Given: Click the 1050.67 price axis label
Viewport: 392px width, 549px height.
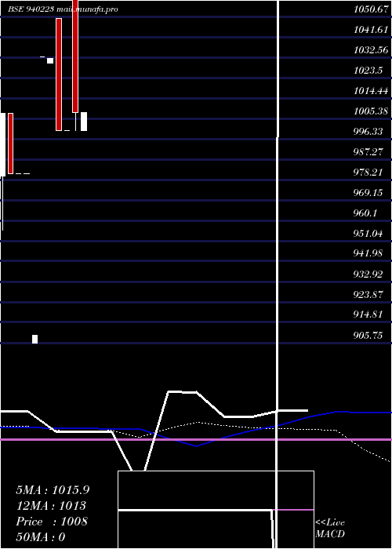Looking at the screenshot, I should (371, 9).
